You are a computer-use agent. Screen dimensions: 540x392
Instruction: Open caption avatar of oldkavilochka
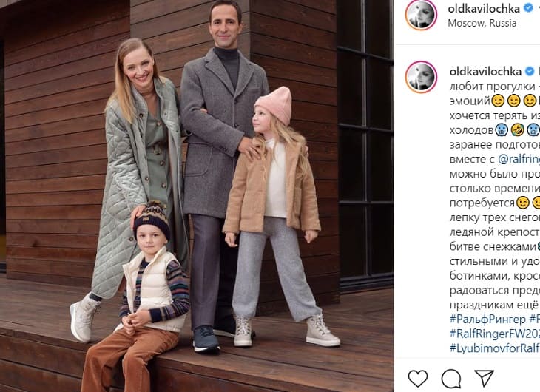[421, 77]
